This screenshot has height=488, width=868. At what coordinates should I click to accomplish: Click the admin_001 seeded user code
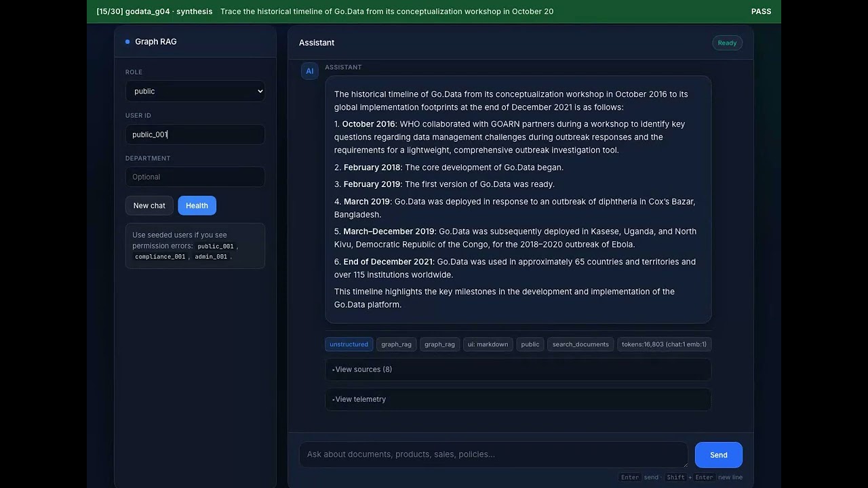point(211,257)
